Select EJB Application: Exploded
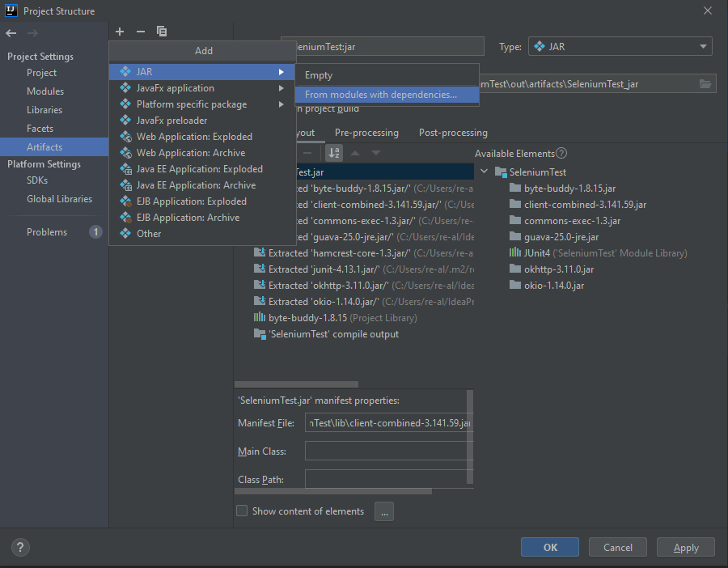 click(x=202, y=201)
